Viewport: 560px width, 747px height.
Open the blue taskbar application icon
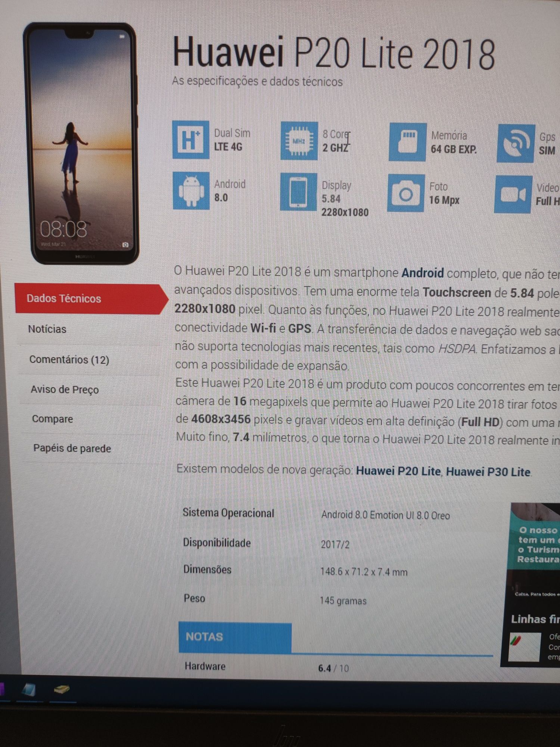[x=29, y=689]
